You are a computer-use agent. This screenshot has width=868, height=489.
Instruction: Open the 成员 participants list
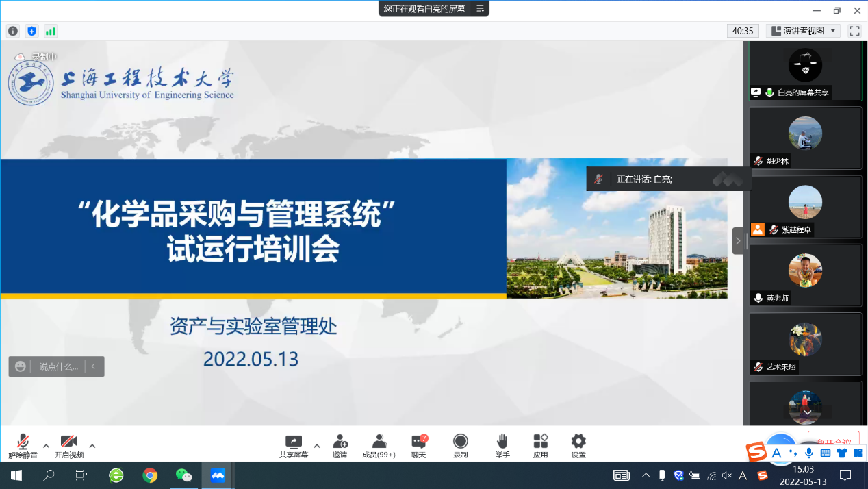click(379, 446)
